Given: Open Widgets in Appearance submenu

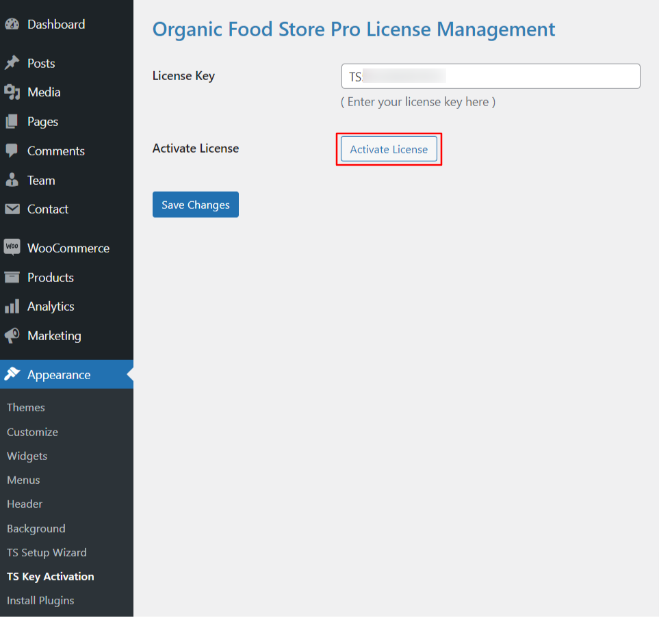Looking at the screenshot, I should click(x=27, y=456).
